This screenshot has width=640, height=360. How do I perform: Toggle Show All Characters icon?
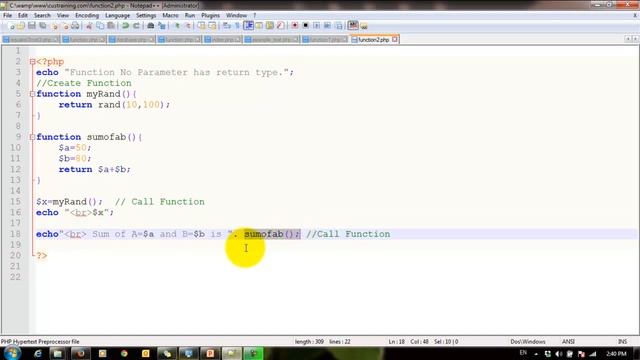coord(237,26)
